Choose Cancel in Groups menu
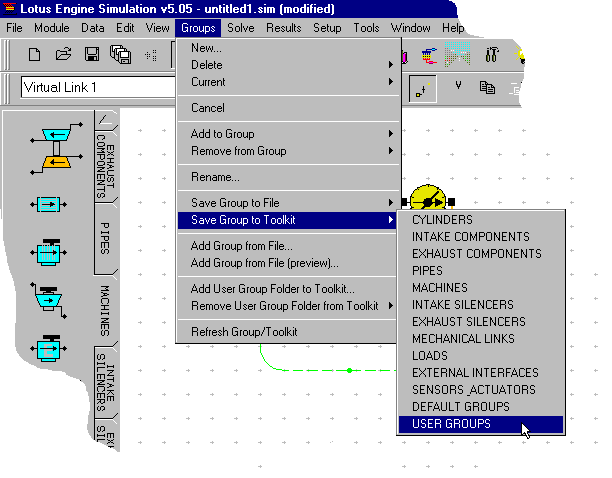This screenshot has height=478, width=612. click(x=288, y=108)
